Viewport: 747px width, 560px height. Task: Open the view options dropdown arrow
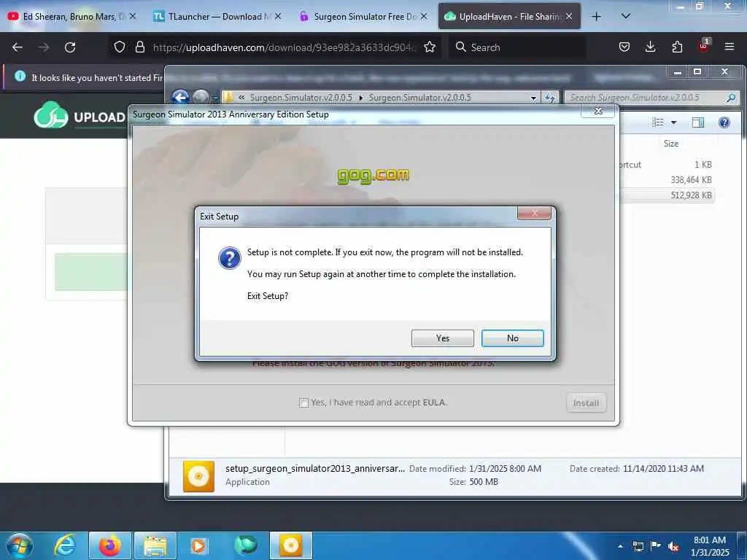[x=673, y=122]
